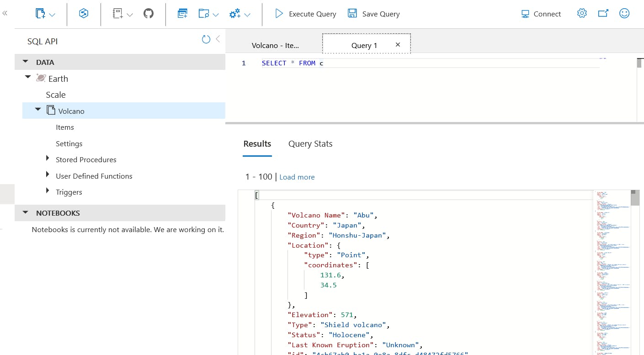
Task: Click the New Stored Procedure gears icon
Action: pos(235,14)
